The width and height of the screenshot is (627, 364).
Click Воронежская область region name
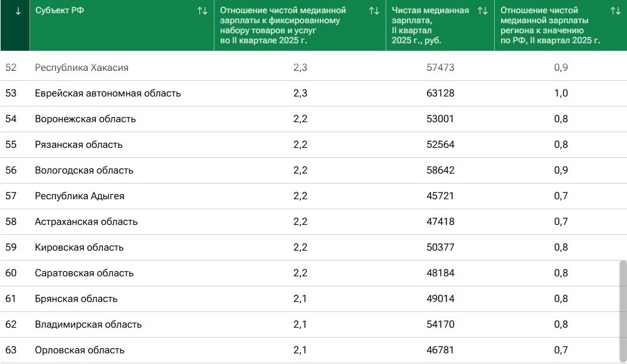pos(85,119)
